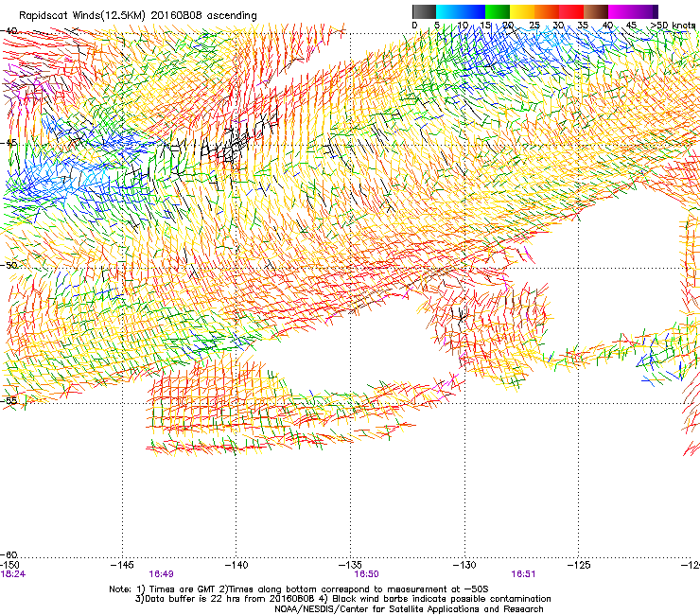Click the legend label '45'
This screenshot has height=615, width=700.
pyautogui.click(x=631, y=25)
